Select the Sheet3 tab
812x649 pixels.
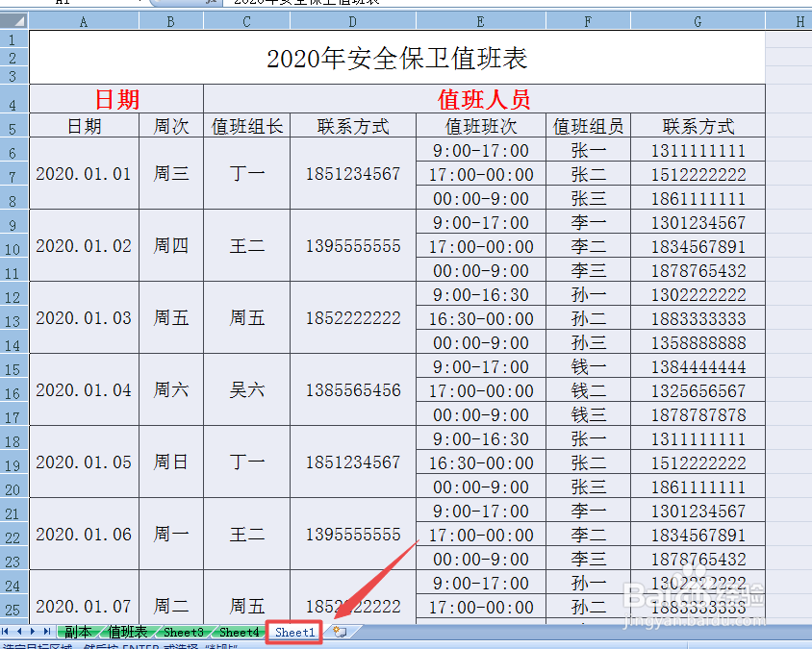click(x=183, y=632)
